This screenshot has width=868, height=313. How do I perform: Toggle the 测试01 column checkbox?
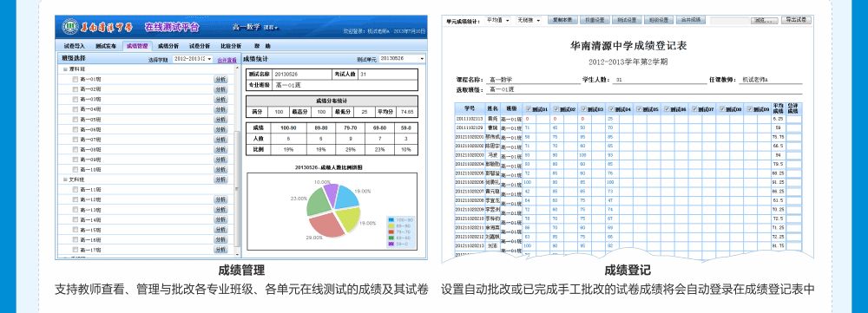pos(529,109)
